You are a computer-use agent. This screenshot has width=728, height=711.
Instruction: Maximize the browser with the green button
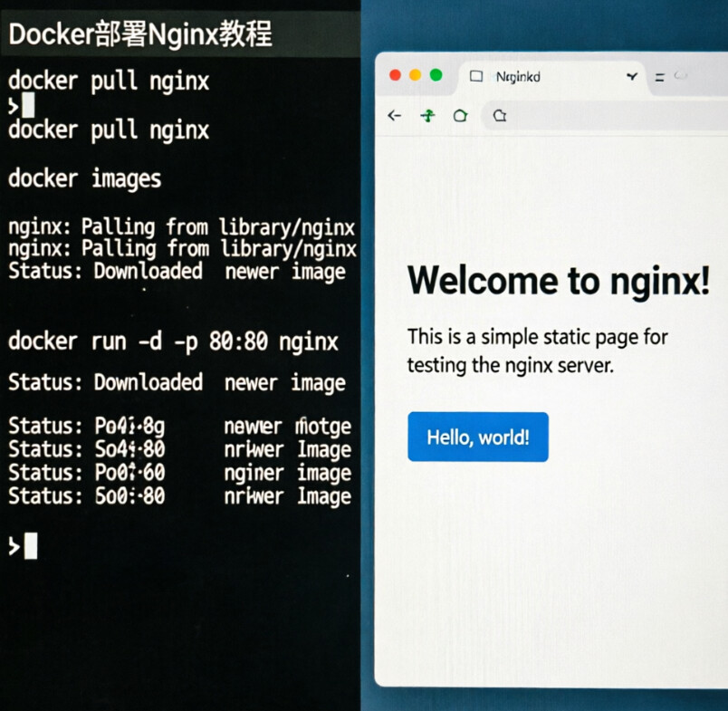click(x=436, y=75)
